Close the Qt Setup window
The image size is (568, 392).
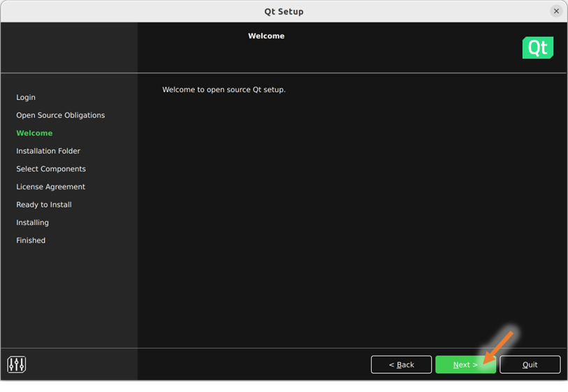(x=556, y=11)
